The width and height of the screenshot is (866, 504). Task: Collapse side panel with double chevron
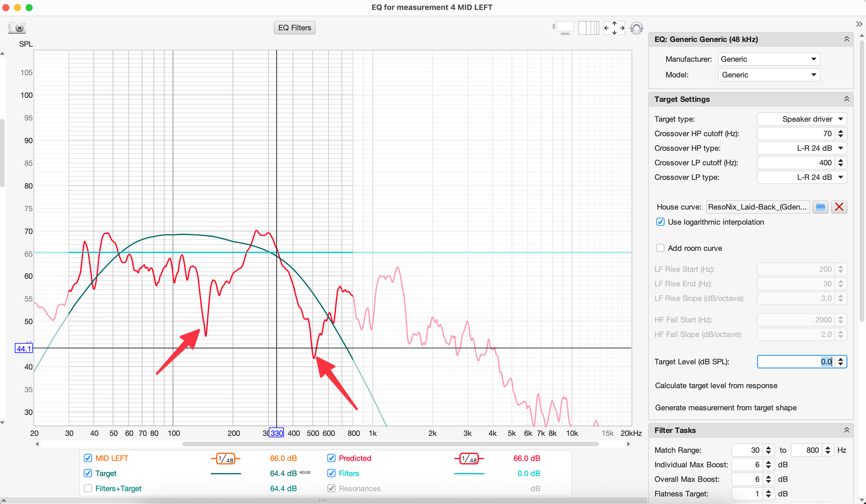tap(859, 24)
